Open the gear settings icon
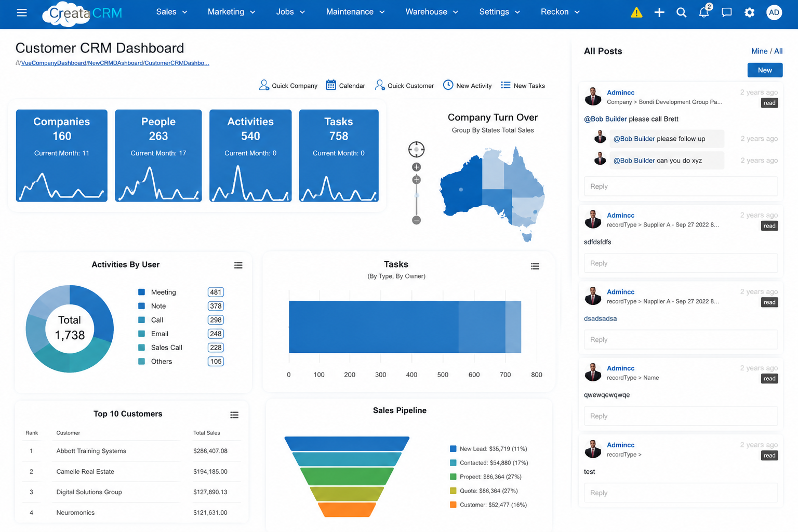Viewport: 798px width, 532px height. (749, 12)
